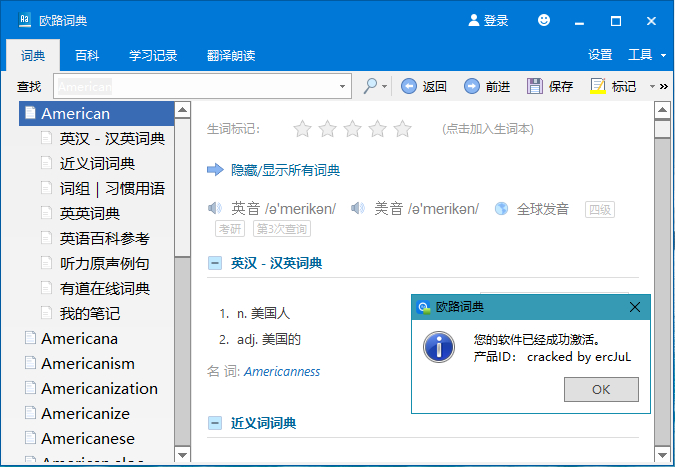This screenshot has height=467, width=675.
Task: Click the content pane up-scroll arrow
Action: click(x=662, y=110)
